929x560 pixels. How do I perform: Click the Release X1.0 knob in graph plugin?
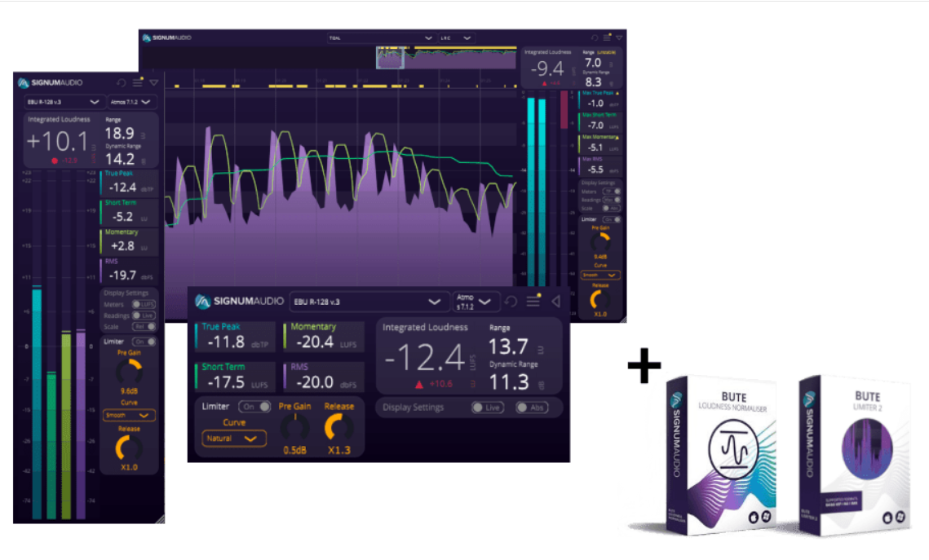click(x=600, y=300)
